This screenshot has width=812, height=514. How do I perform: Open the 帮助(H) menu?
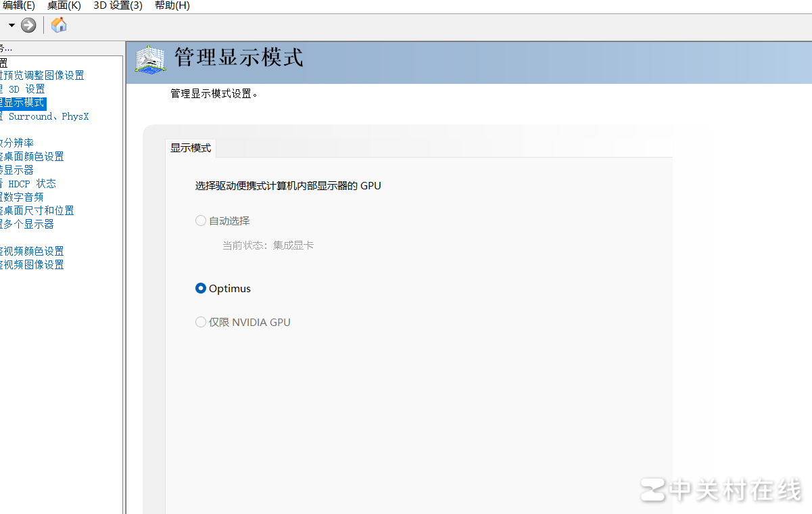tap(172, 5)
